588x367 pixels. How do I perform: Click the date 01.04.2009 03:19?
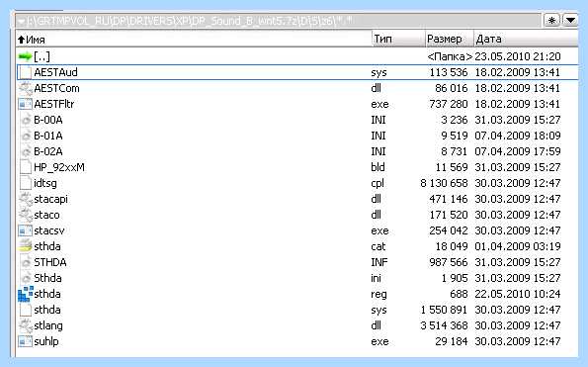point(518,246)
